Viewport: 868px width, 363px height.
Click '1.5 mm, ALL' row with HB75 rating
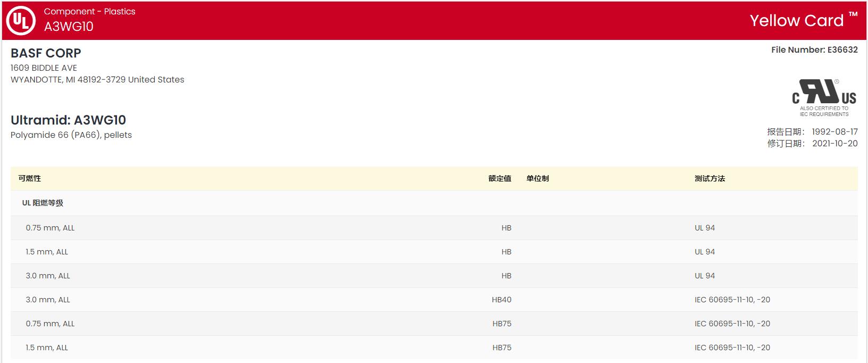pos(434,348)
